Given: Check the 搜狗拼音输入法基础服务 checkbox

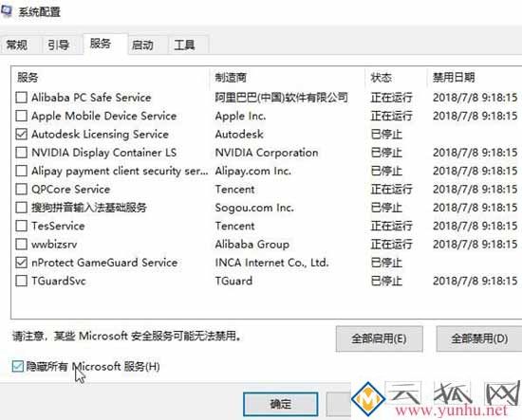Looking at the screenshot, I should [x=21, y=208].
